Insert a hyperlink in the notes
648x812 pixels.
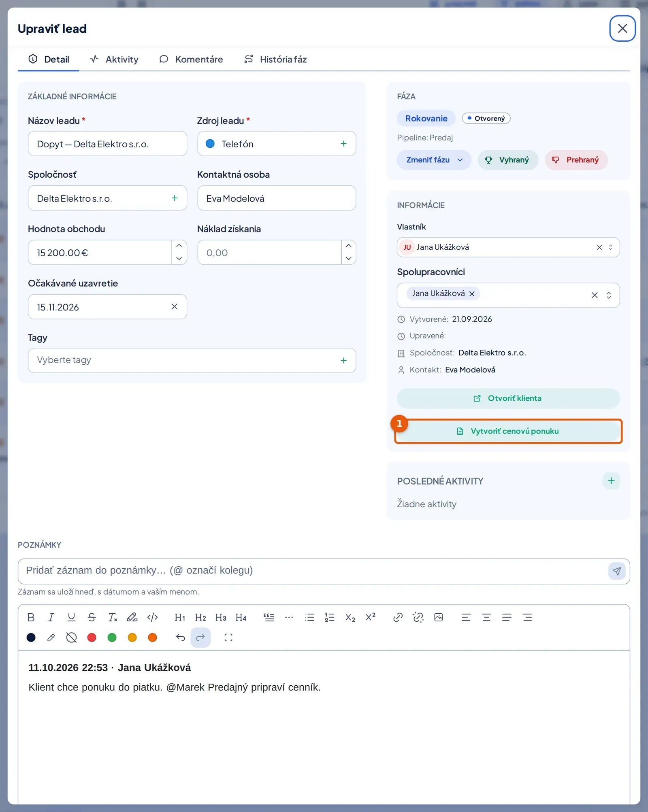click(x=398, y=617)
